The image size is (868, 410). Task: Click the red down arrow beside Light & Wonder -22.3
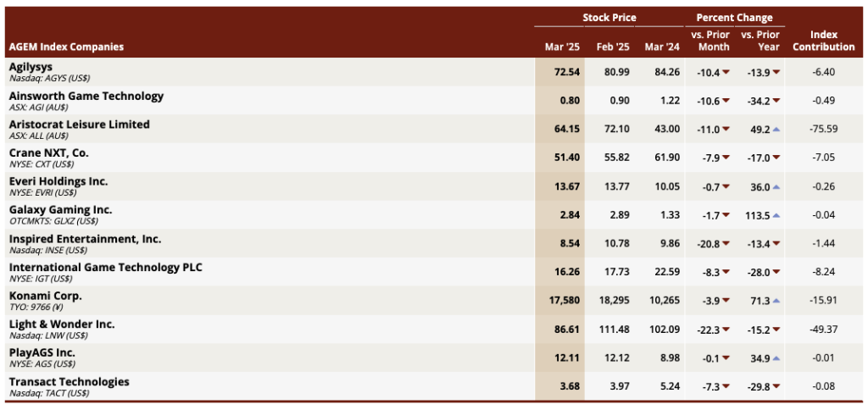tap(726, 330)
